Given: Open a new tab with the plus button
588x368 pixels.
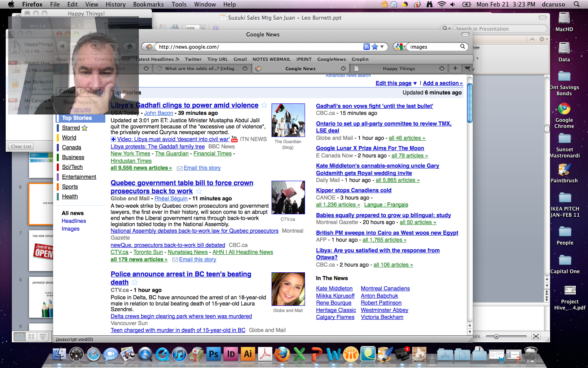Looking at the screenshot, I should point(455,68).
